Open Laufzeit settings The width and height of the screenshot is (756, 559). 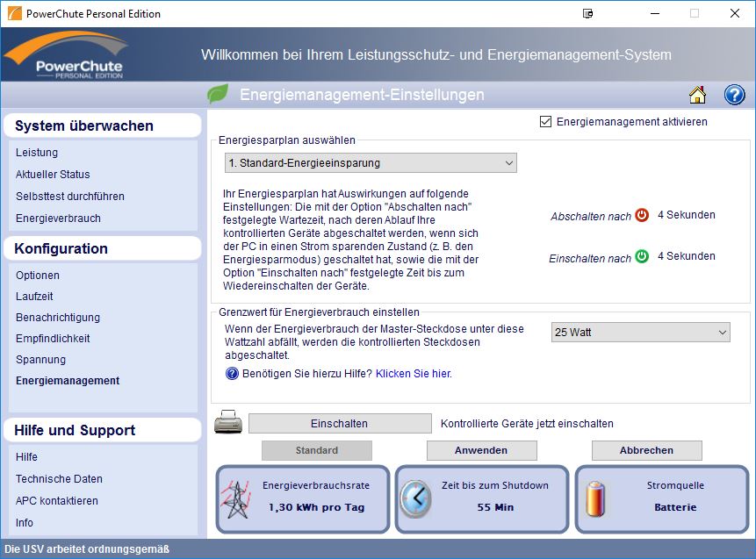34,297
